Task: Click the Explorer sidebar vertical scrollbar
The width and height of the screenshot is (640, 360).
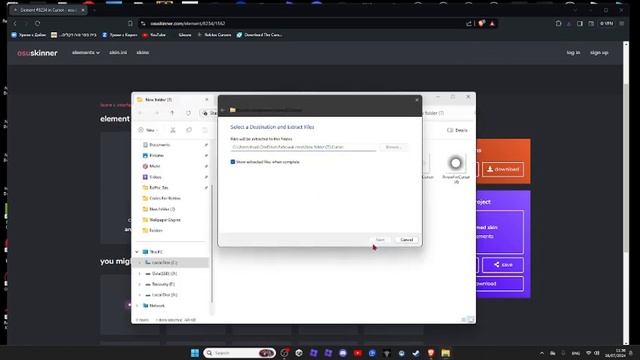Action: coord(212,244)
